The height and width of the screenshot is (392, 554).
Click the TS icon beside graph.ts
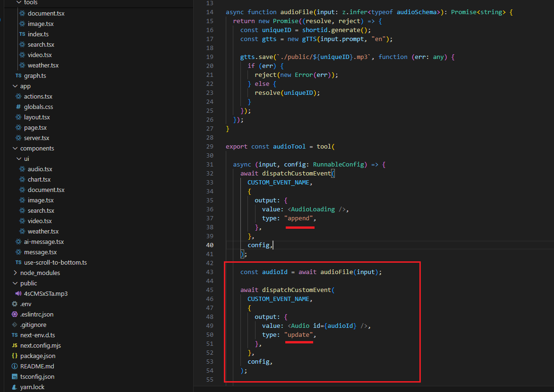click(x=18, y=76)
